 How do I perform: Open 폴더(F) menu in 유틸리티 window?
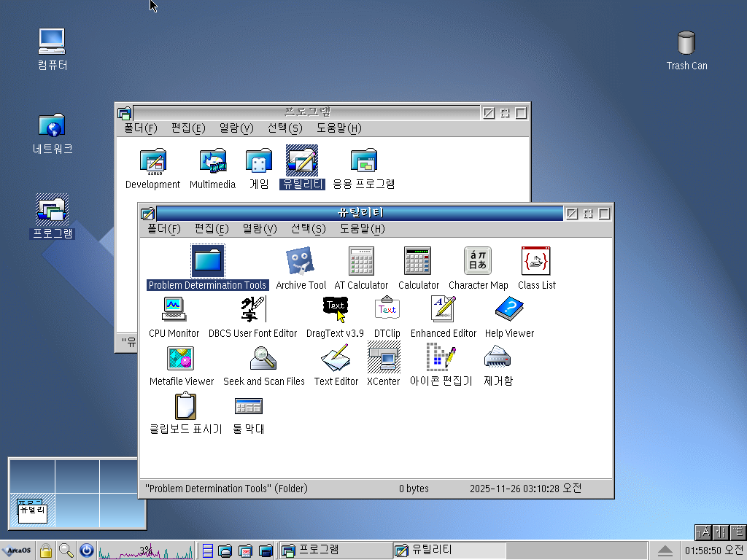163,229
